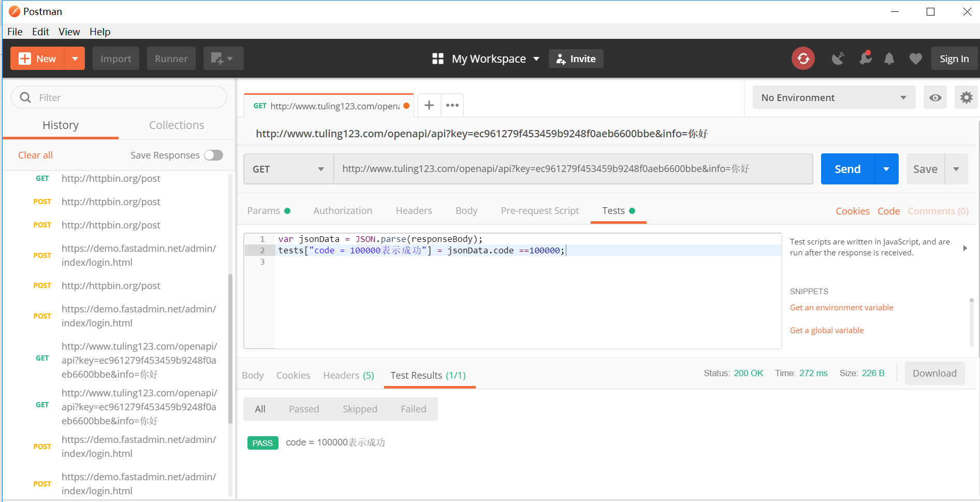Open the New button dropdown arrow
980x502 pixels.
[75, 59]
